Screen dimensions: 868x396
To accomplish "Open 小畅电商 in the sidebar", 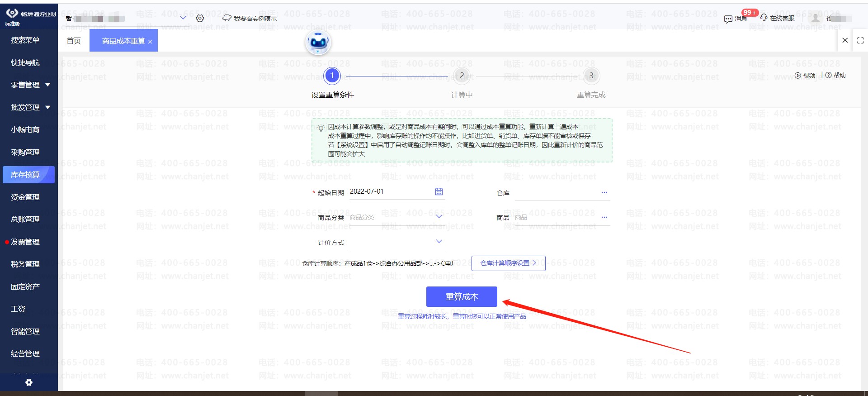I will (25, 129).
